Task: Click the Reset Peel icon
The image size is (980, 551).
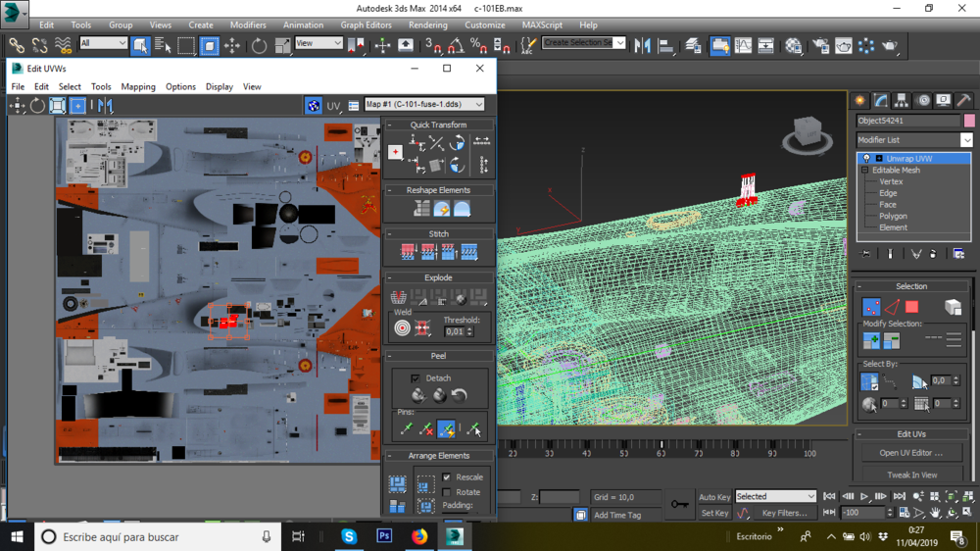Action: click(x=460, y=396)
